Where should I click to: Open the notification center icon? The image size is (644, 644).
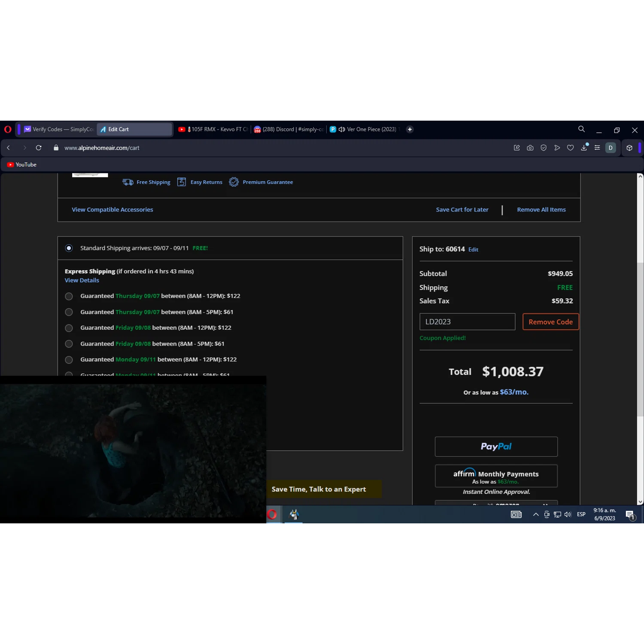630,515
